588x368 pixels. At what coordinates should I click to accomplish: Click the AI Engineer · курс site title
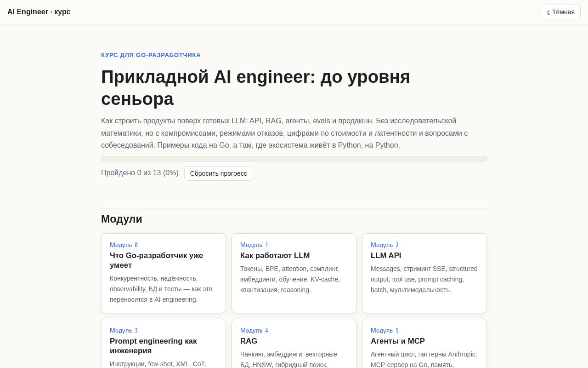point(39,12)
